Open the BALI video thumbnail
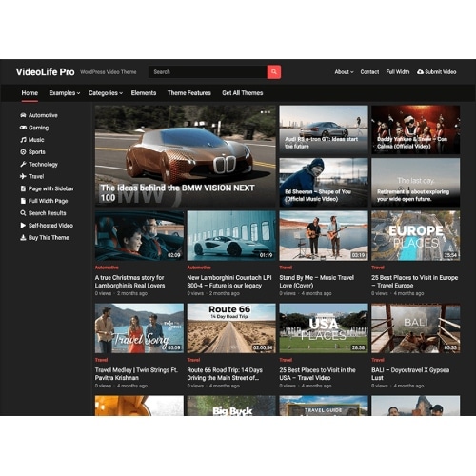The height and width of the screenshot is (476, 476). coord(416,328)
